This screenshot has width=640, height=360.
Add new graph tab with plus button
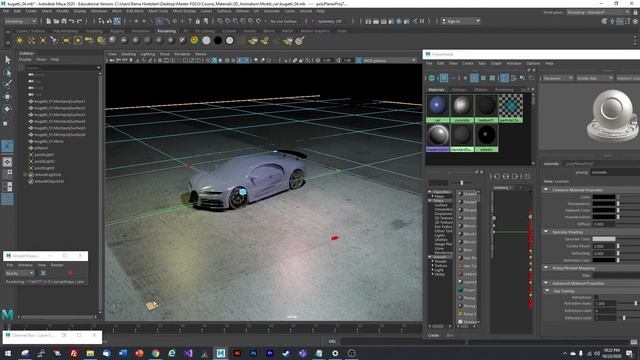point(520,187)
